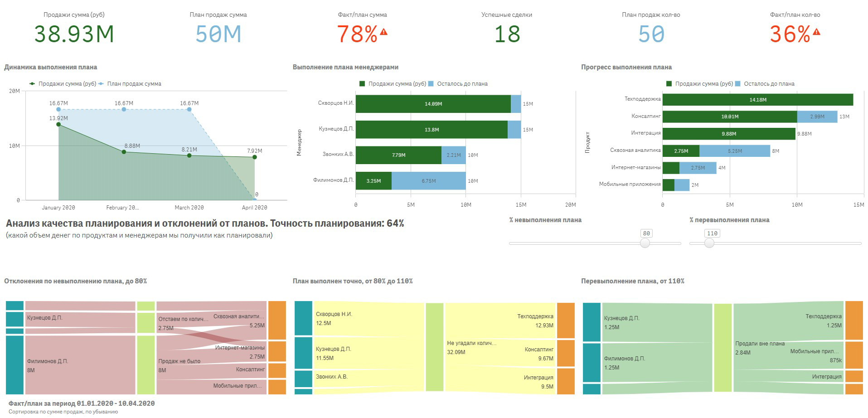Select Филимонов Д.П. green bar 3.25M
The height and width of the screenshot is (418, 868).
[x=373, y=181]
